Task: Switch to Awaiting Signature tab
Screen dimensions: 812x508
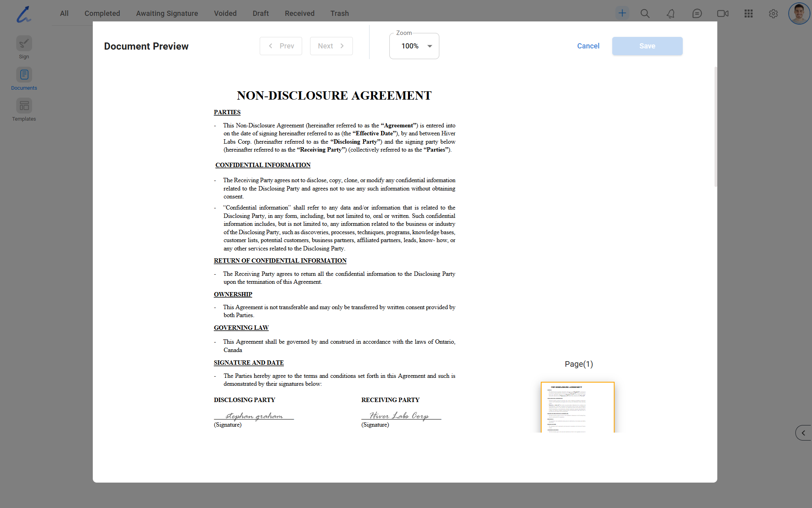Action: (167, 13)
